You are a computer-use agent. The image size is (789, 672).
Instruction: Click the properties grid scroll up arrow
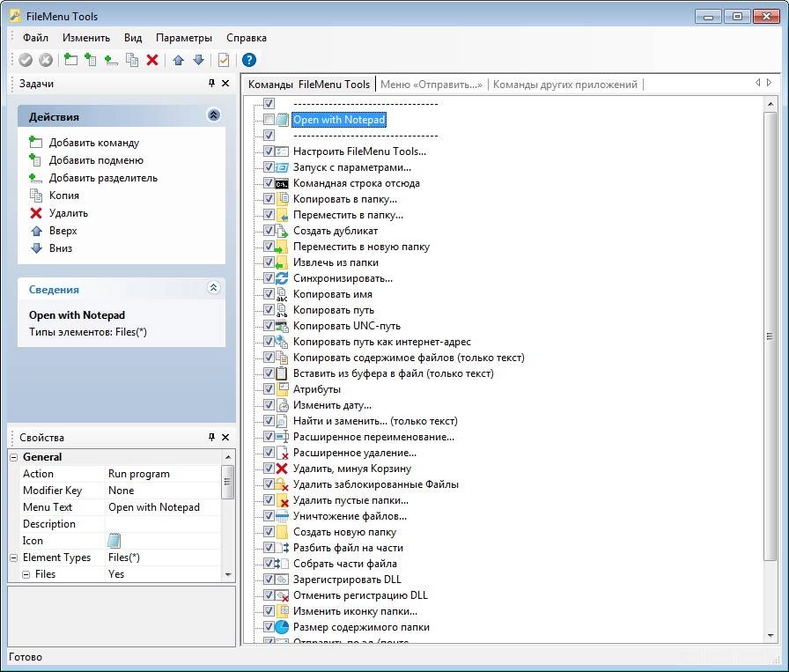coord(228,457)
